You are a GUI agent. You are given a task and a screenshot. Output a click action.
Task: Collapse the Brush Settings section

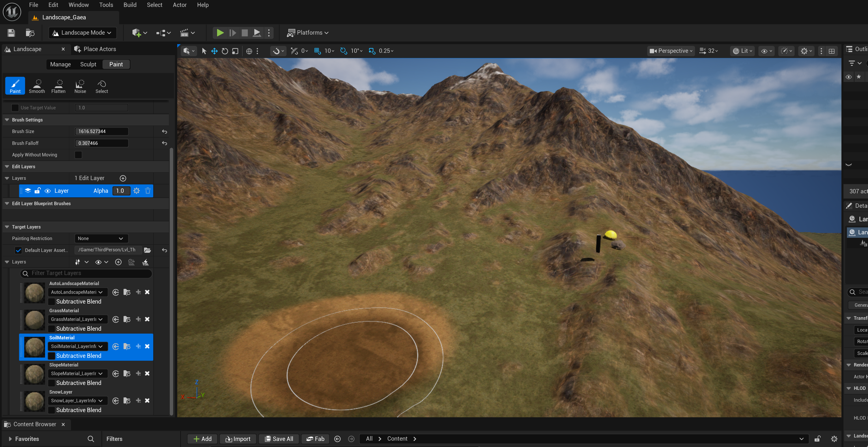point(7,120)
